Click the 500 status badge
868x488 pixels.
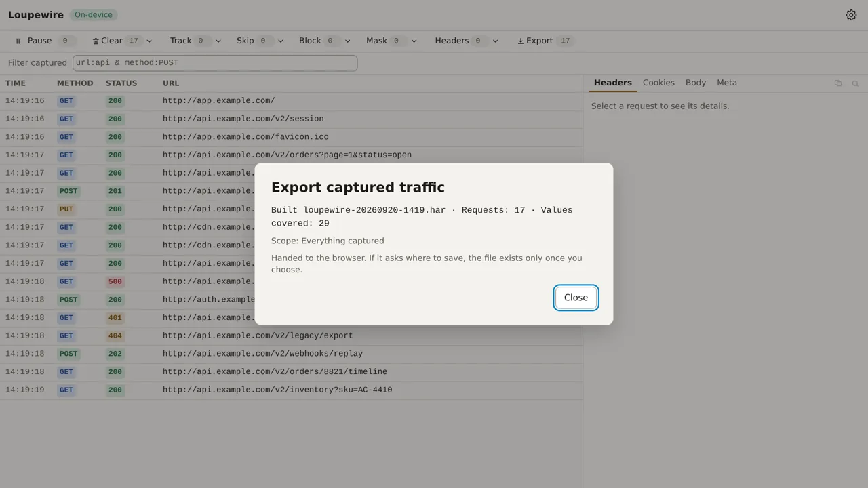[x=115, y=281]
